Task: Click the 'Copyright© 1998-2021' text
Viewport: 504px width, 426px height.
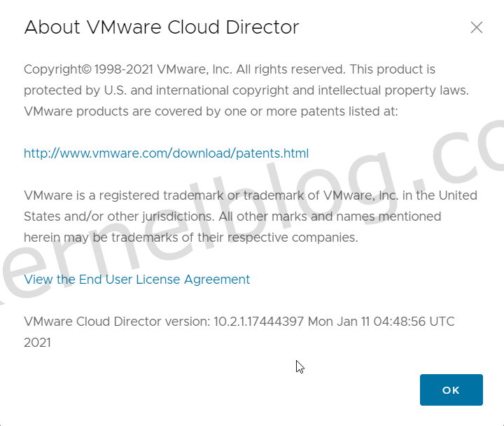Action: [78, 69]
